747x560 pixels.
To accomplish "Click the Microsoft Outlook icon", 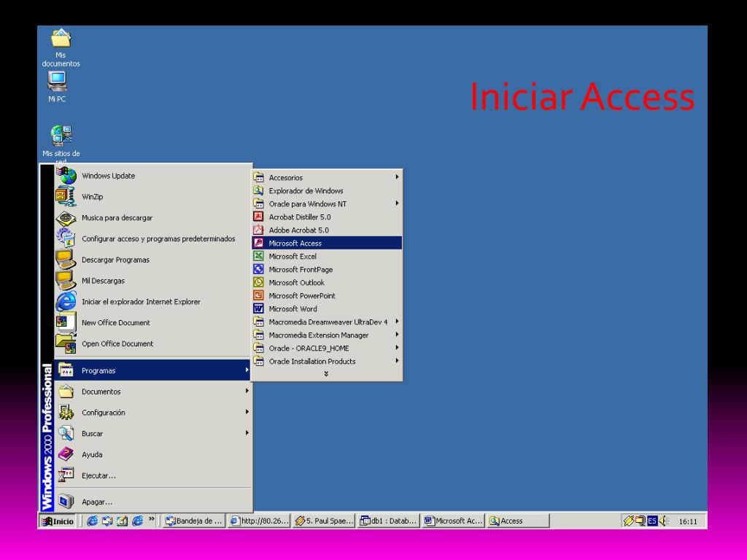I will [x=258, y=282].
